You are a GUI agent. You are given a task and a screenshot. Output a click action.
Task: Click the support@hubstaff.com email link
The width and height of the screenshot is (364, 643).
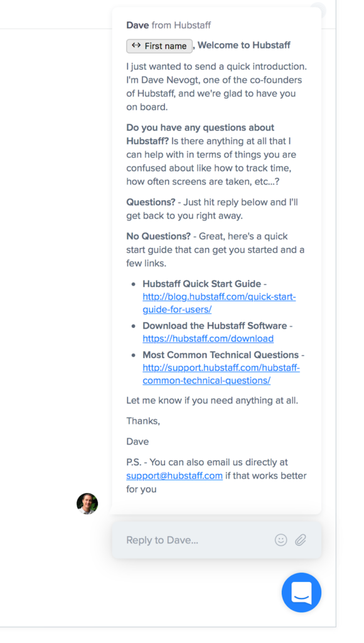pyautogui.click(x=174, y=476)
